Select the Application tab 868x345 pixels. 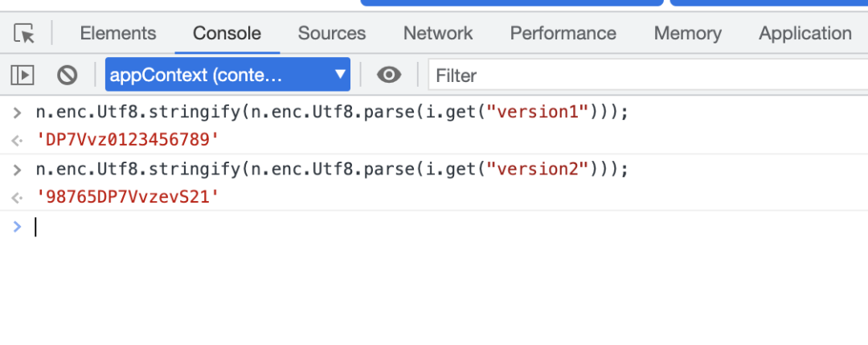point(805,34)
